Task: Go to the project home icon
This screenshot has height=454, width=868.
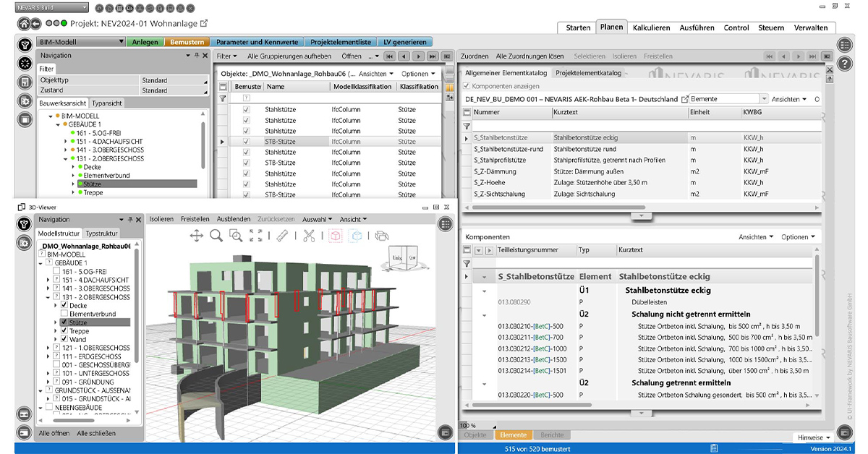Action: pos(24,24)
